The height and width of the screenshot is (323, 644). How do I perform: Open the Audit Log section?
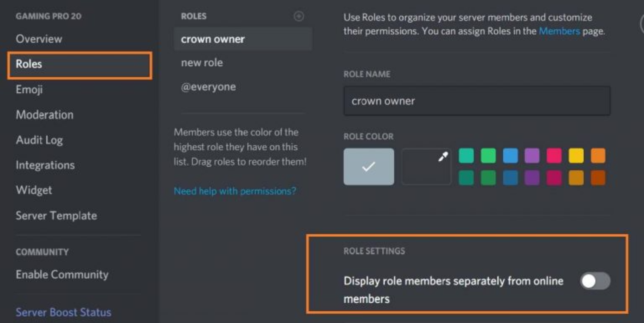point(39,140)
